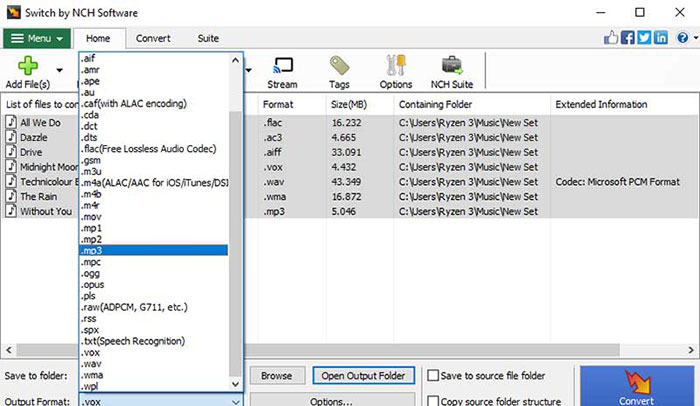Viewport: 700px width, 406px height.
Task: Click the format list vertical scrollbar thumb
Action: pyautogui.click(x=235, y=243)
